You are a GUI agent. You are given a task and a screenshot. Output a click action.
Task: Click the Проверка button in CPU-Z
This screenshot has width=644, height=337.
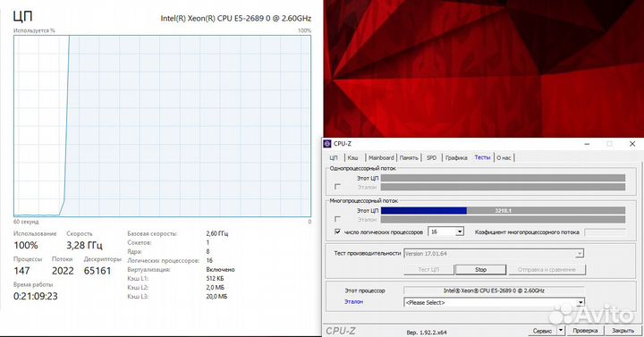[585, 331]
